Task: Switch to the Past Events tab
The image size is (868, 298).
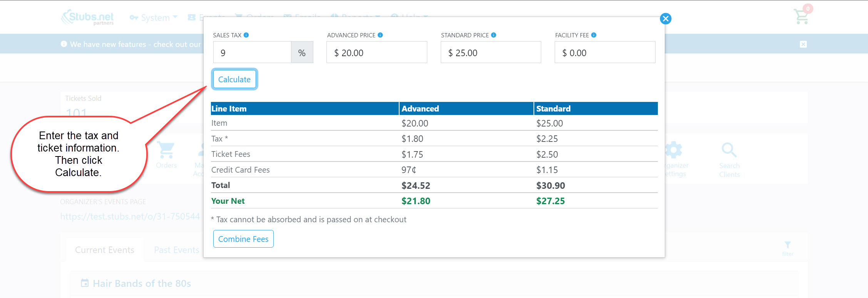Action: tap(177, 250)
